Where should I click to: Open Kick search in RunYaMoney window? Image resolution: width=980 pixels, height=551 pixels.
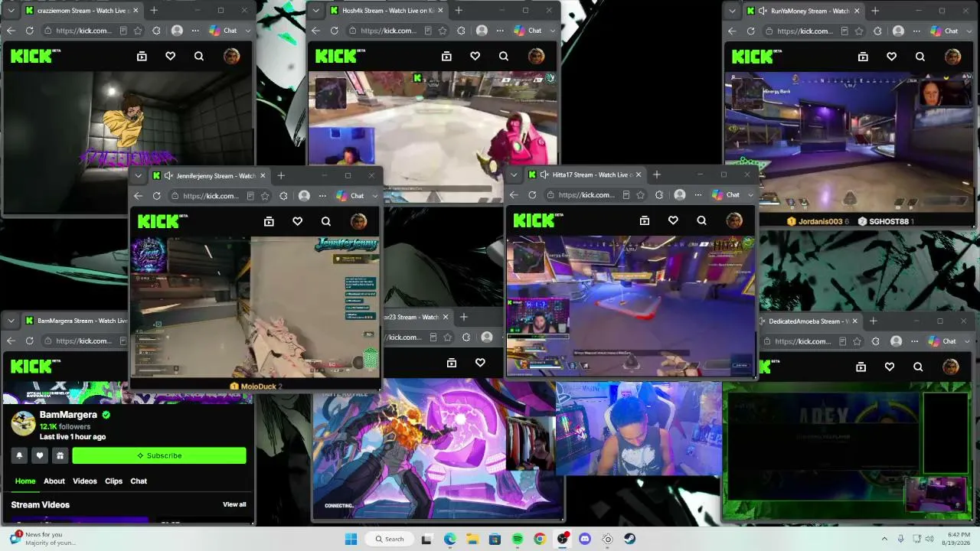[920, 56]
